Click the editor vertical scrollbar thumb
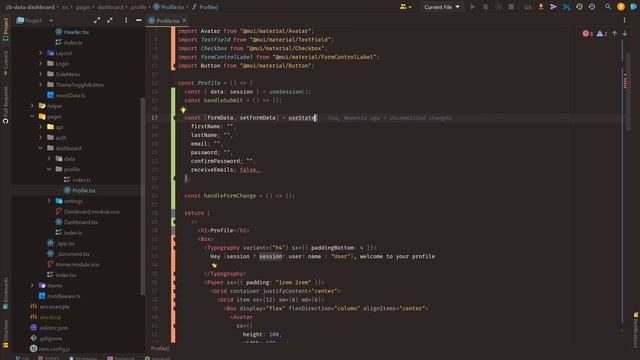Image resolution: width=640 pixels, height=360 pixels. (629, 92)
